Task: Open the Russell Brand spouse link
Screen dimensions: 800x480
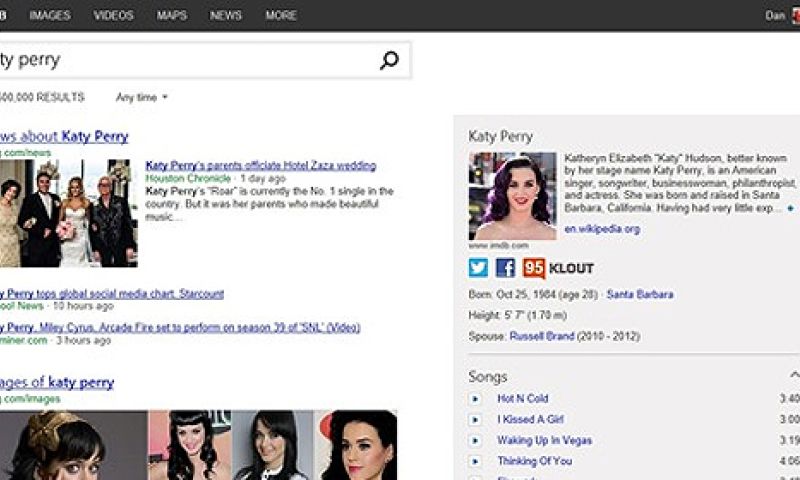Action: (542, 336)
